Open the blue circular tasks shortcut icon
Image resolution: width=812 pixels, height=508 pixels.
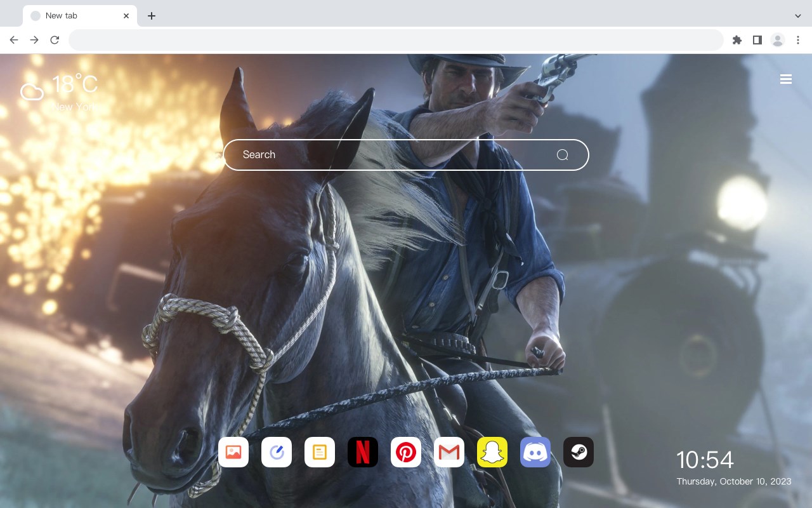tap(277, 452)
